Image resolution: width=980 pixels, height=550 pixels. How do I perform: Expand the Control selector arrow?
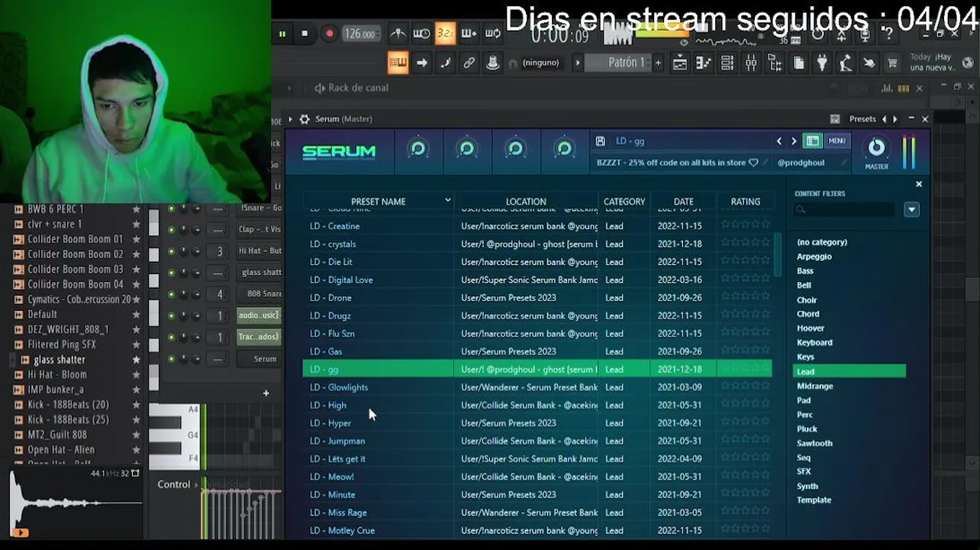click(196, 484)
